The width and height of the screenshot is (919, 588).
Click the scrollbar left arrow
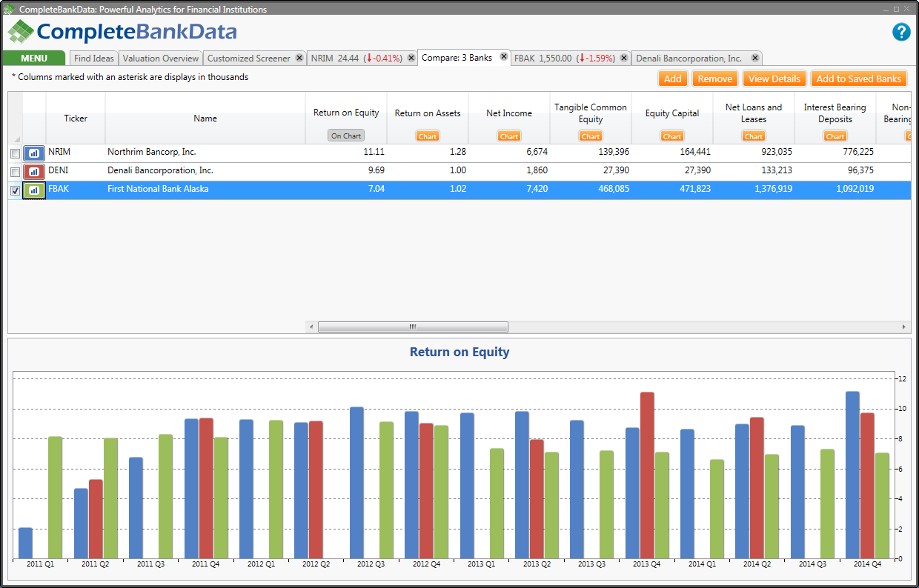pos(311,327)
